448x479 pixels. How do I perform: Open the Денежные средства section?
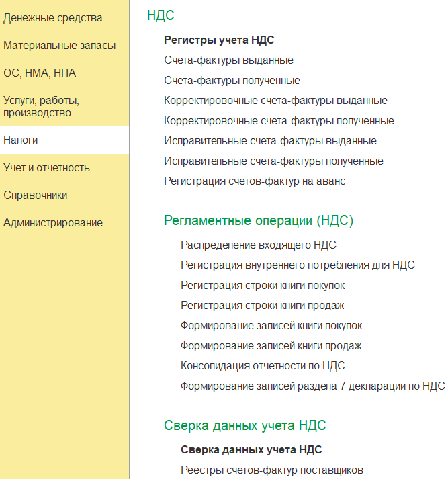53,18
